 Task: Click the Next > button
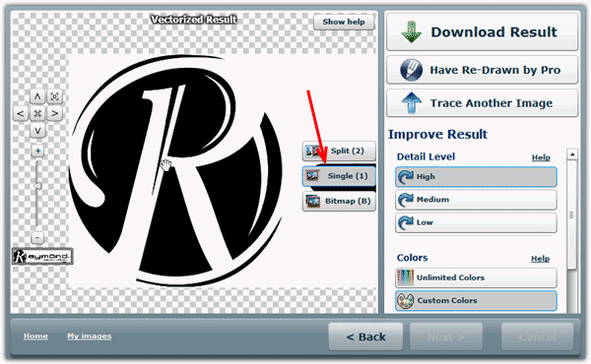tap(446, 336)
